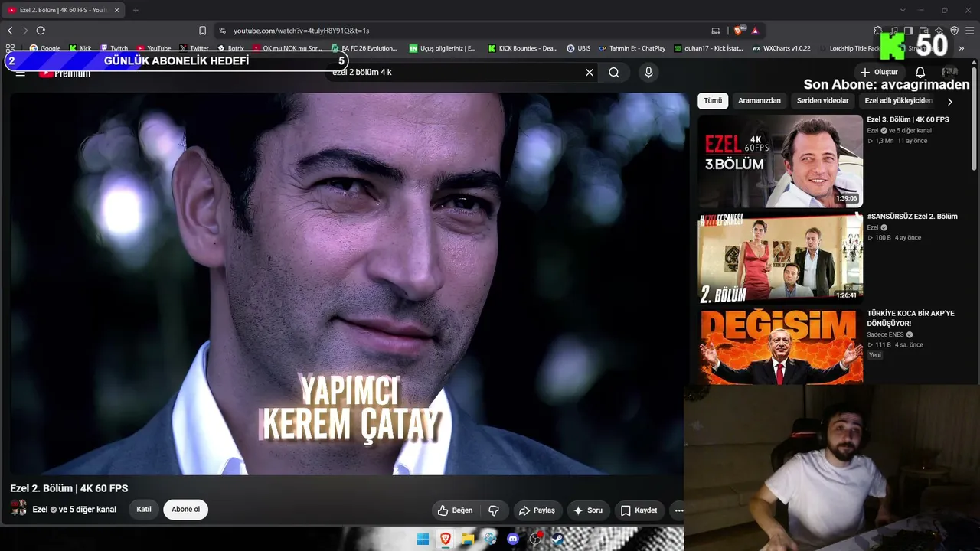This screenshot has width=980, height=551.
Task: Subscribe with the "Abone ol" button
Action: pyautogui.click(x=185, y=510)
